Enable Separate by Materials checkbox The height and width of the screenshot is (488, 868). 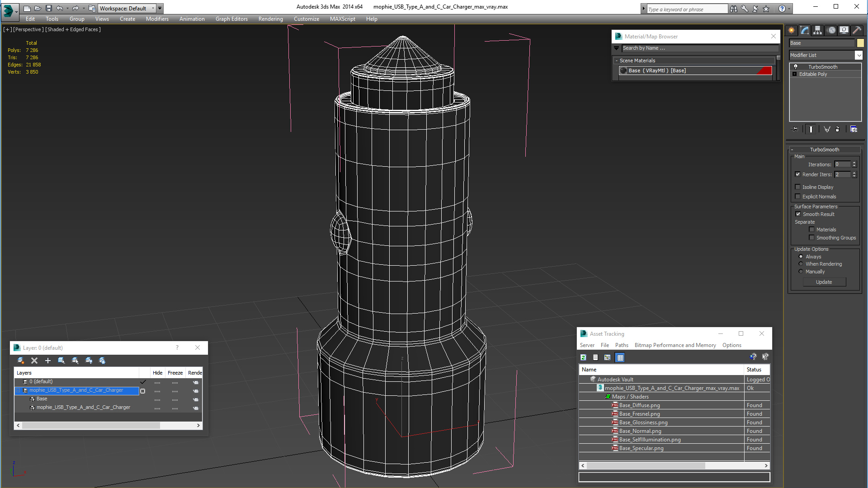[812, 230]
